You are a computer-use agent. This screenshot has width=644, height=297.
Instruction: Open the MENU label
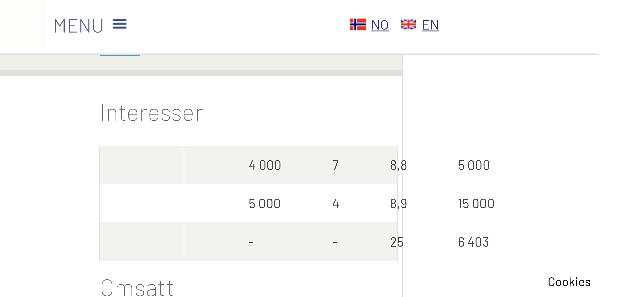(78, 26)
